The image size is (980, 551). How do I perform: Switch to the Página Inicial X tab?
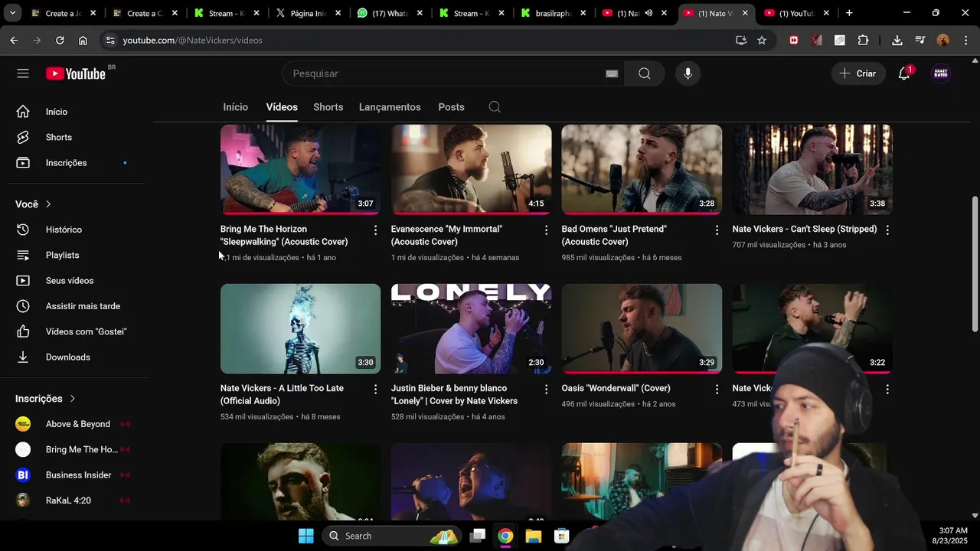click(x=308, y=13)
